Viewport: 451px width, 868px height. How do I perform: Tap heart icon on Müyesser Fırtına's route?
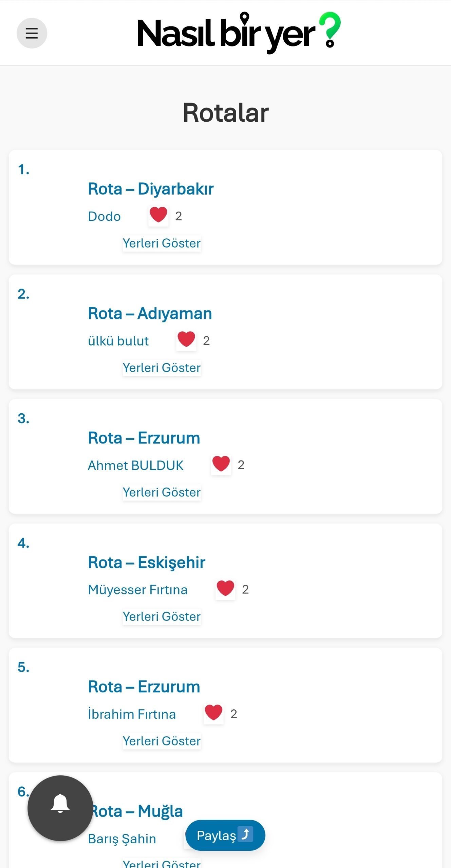tap(225, 589)
